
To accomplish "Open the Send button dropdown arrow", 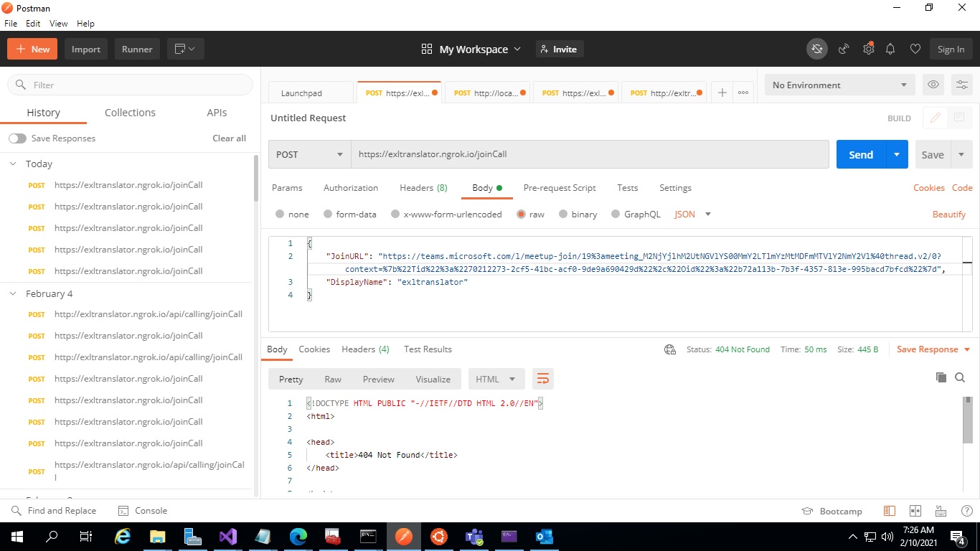I will 897,154.
